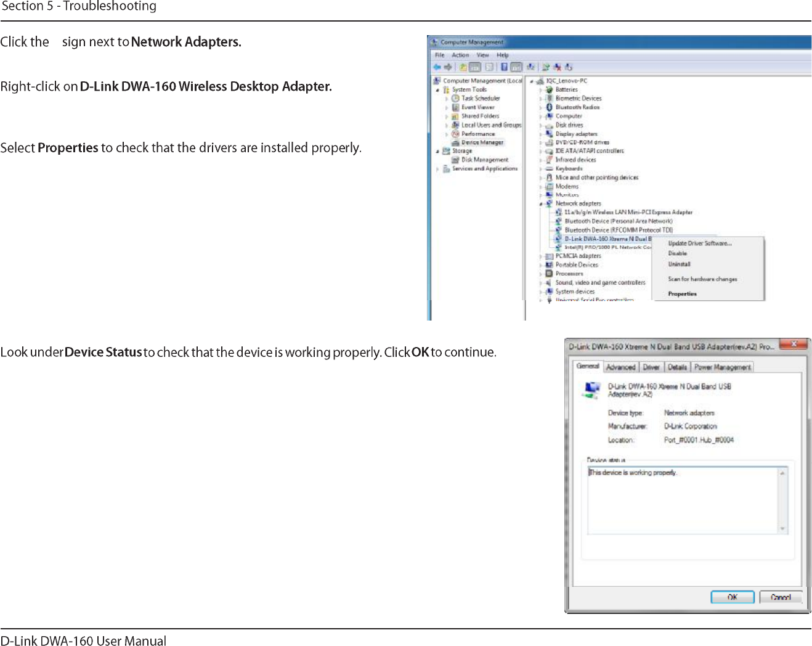This screenshot has height=646, width=812.
Task: Open the Action menu
Action: click(x=460, y=55)
